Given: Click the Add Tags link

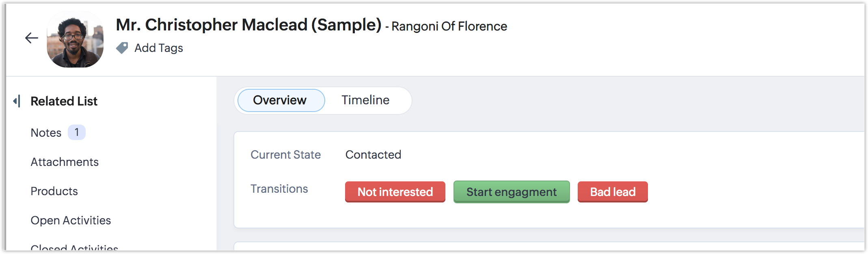Looking at the screenshot, I should pyautogui.click(x=159, y=48).
